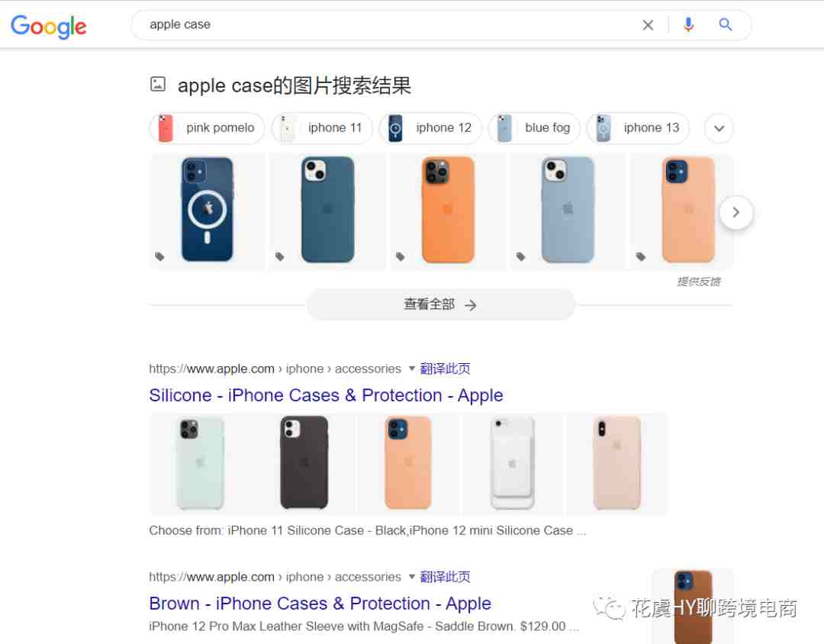The image size is (824, 644).
Task: Select the pink pomelo filter chip
Action: coord(207,128)
